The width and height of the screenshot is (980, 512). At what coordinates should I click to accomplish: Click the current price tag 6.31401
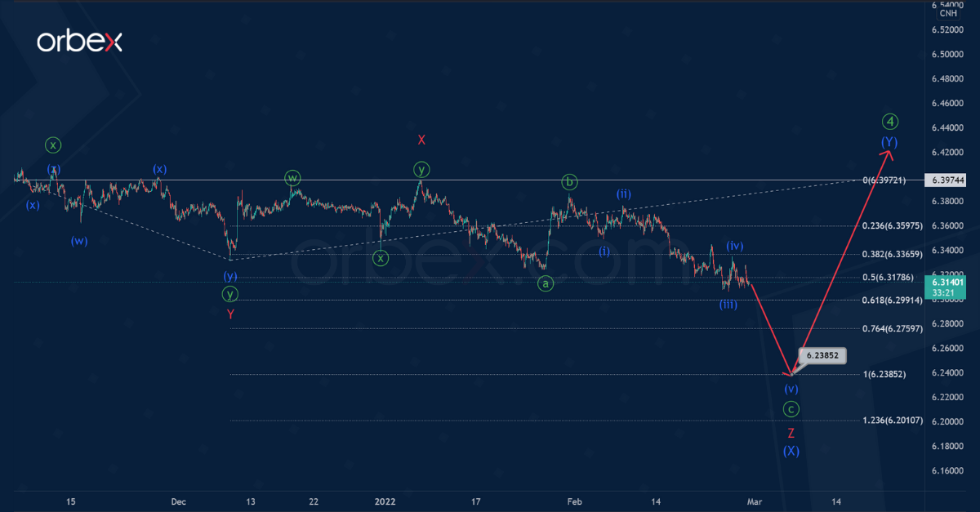tap(948, 282)
